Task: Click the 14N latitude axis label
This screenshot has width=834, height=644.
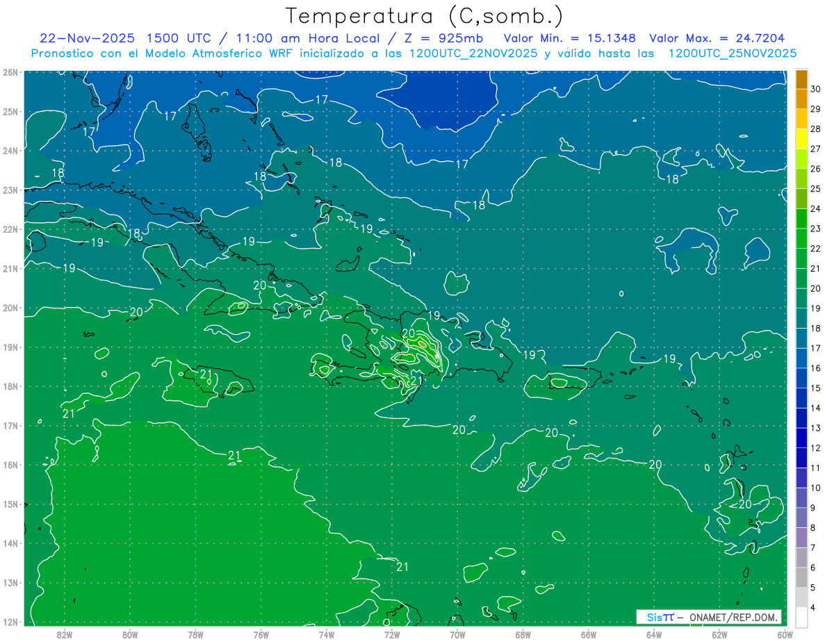Action: point(10,543)
